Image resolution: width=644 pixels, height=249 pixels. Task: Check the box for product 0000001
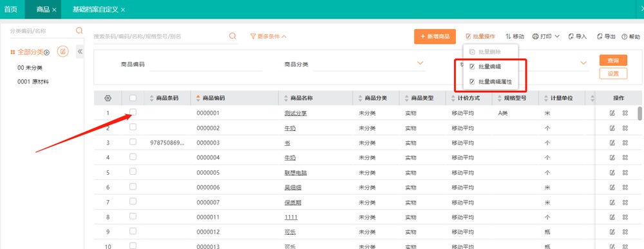(133, 112)
